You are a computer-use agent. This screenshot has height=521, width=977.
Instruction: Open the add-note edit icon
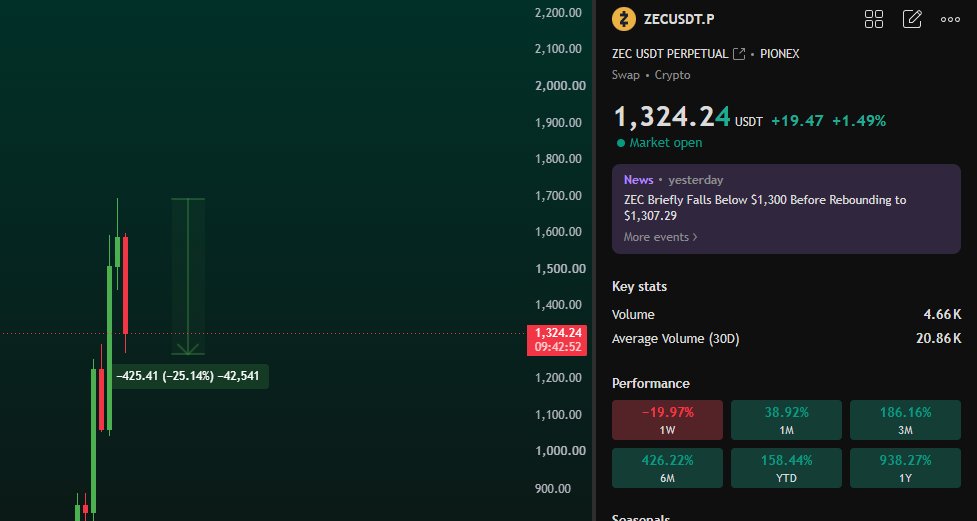click(912, 19)
